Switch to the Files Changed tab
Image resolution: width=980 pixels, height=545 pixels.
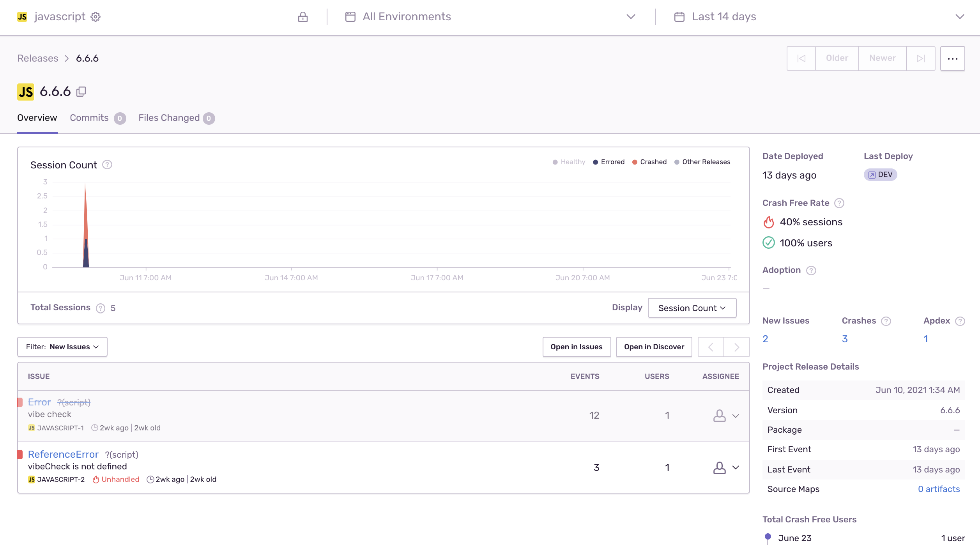[169, 118]
